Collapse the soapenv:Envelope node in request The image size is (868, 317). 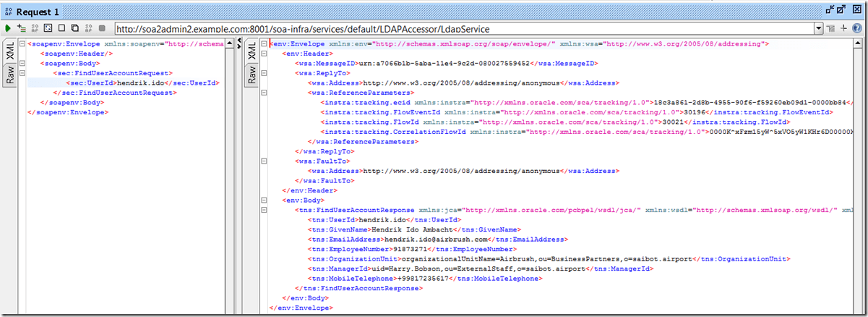22,44
